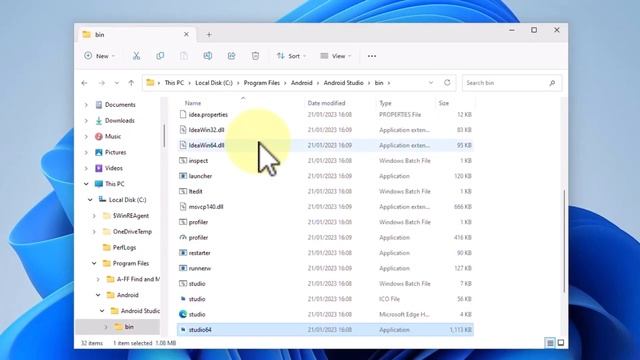Select OneDriveTemp folder in tree
This screenshot has height=360, width=640.
coord(132,232)
